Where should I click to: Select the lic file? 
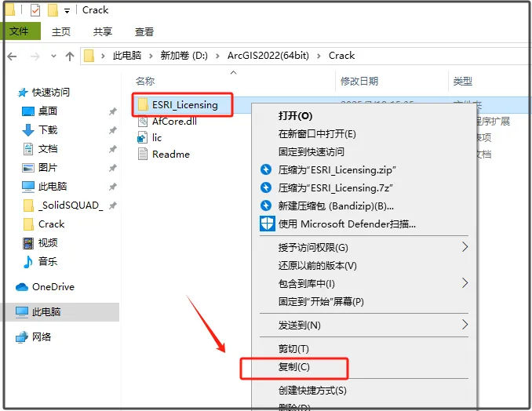point(157,138)
